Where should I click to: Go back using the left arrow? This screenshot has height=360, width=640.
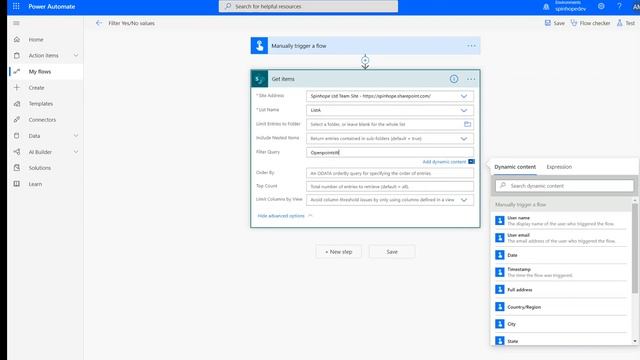99,23
